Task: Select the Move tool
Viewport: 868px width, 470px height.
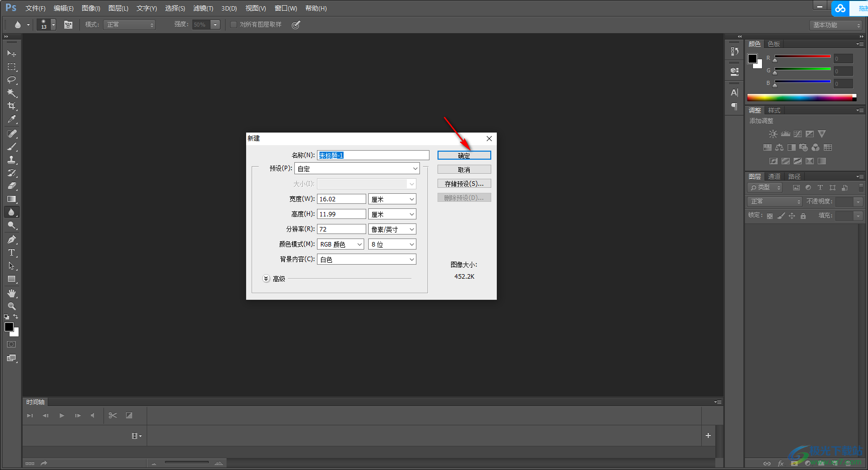Action: pyautogui.click(x=12, y=53)
